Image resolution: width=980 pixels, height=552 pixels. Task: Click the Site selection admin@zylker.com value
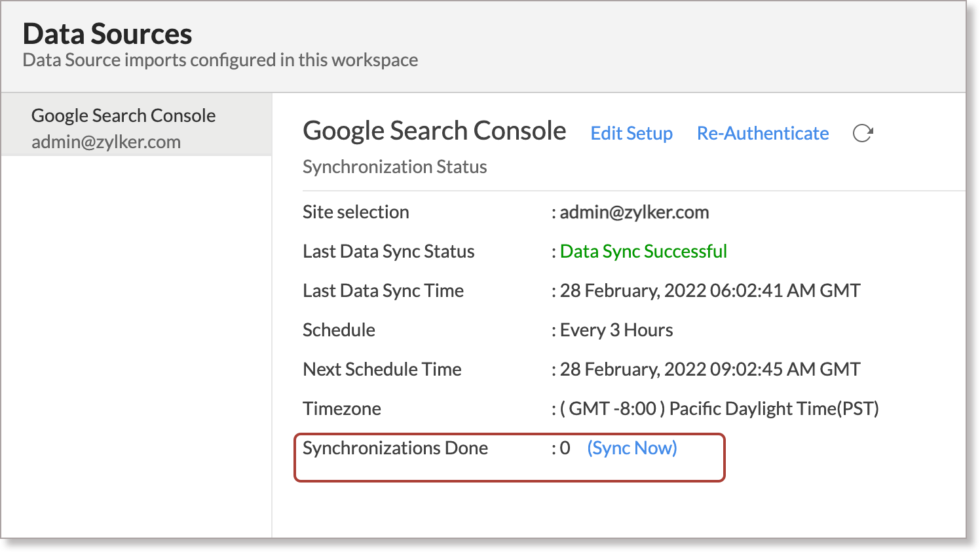(634, 212)
